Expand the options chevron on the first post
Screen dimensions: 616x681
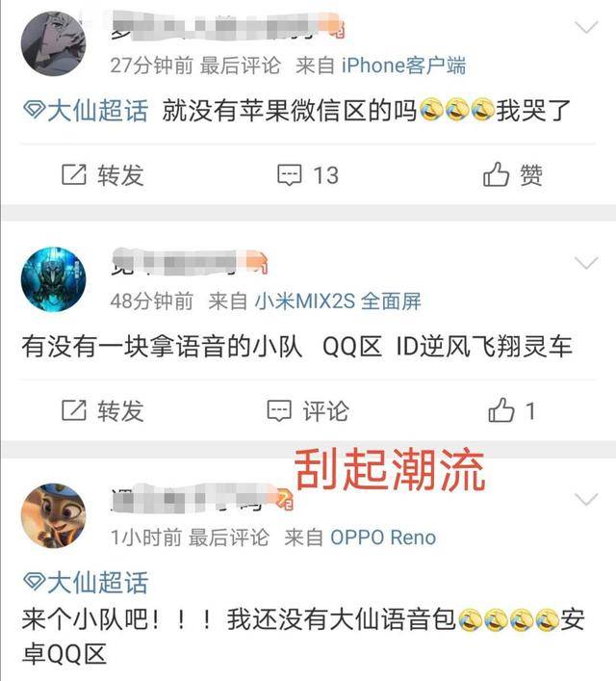tap(586, 27)
